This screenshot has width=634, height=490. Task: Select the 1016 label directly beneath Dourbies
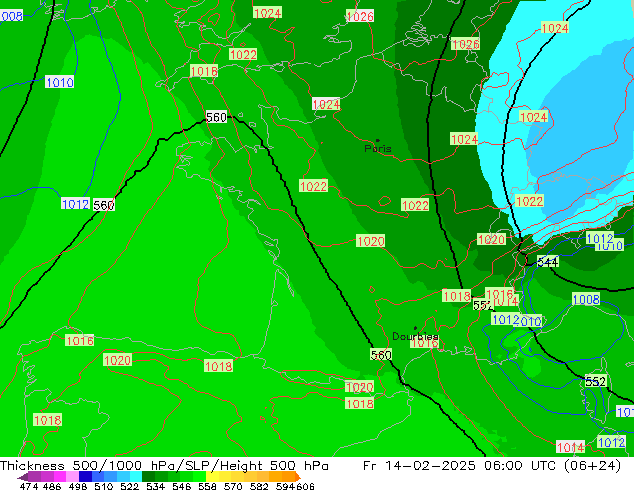pos(424,343)
